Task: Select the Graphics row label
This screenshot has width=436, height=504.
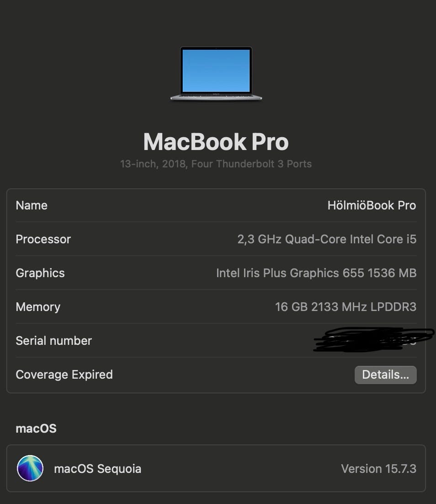Action: pos(40,273)
